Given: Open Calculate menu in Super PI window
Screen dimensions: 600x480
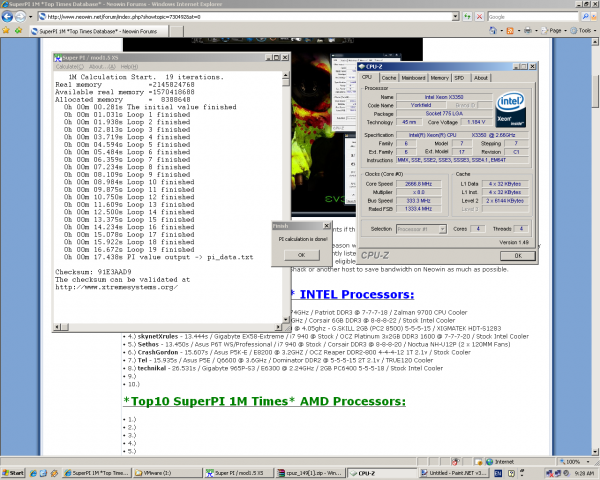Looking at the screenshot, I should [69, 67].
